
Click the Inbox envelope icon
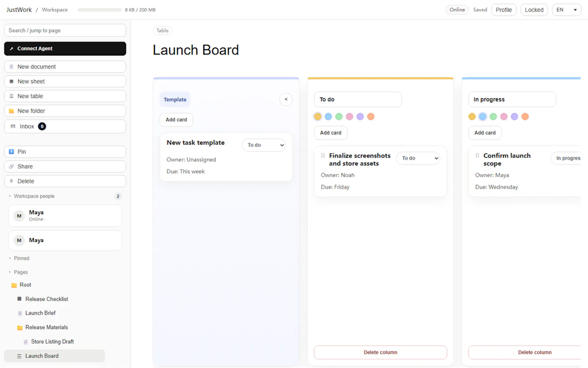(x=13, y=126)
